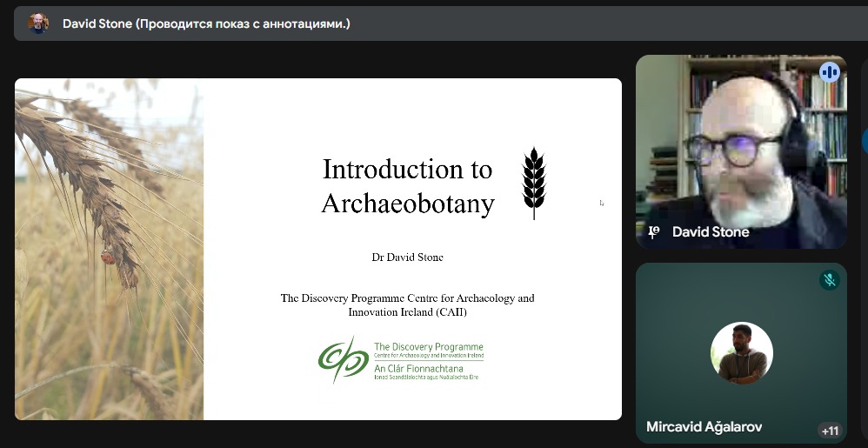This screenshot has width=868, height=448.
Task: Click The Discovery Programme green logo text
Action: (x=428, y=346)
